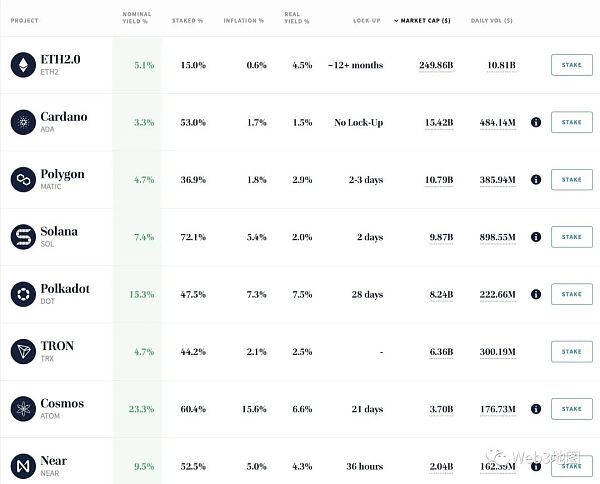Sort by Lock-Up column header
Screen dimensions: 600x484
[x=367, y=20]
